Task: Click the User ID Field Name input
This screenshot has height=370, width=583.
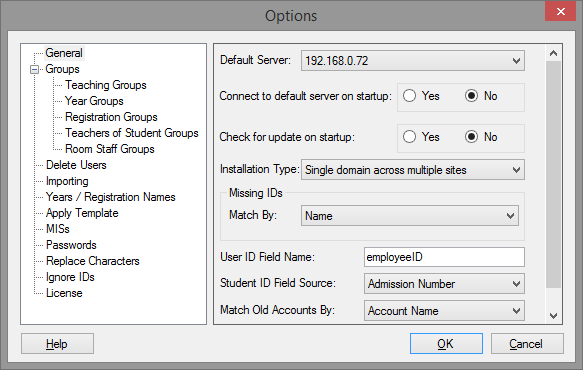Action: pyautogui.click(x=444, y=257)
